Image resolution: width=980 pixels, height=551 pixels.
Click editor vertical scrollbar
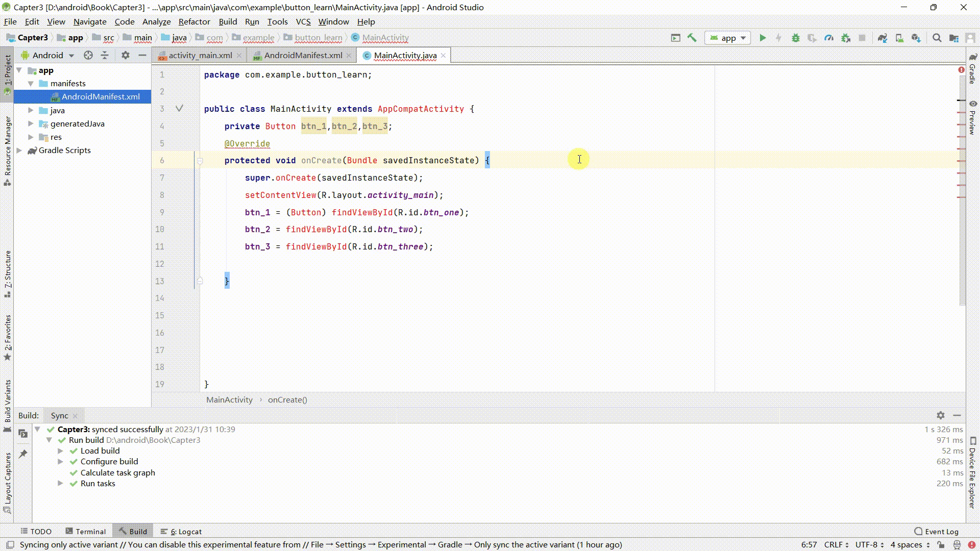point(962,230)
